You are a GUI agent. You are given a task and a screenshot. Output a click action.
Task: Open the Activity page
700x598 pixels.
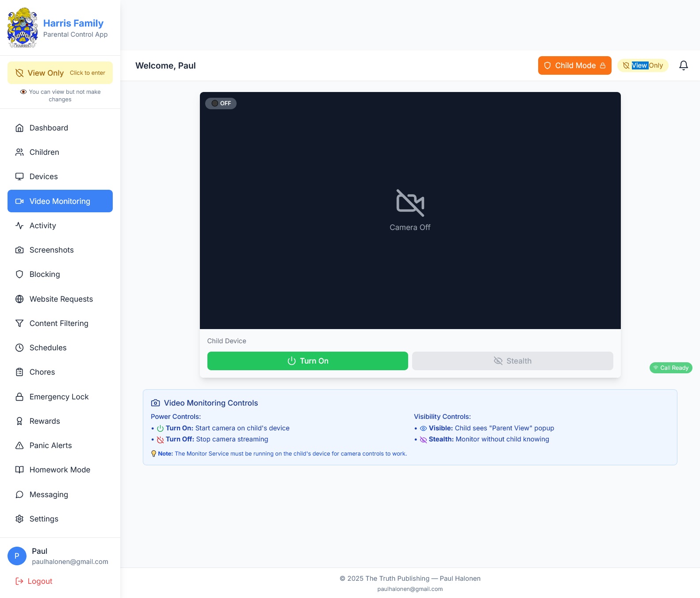60,226
